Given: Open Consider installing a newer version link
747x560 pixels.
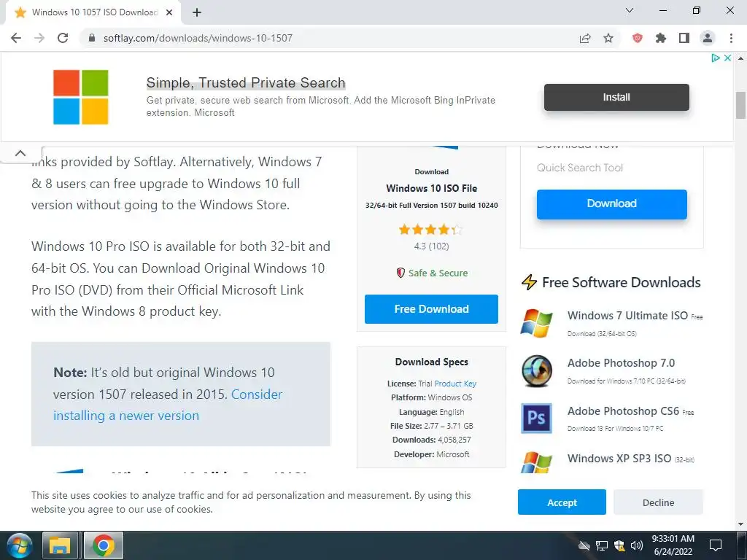Looking at the screenshot, I should (168, 405).
